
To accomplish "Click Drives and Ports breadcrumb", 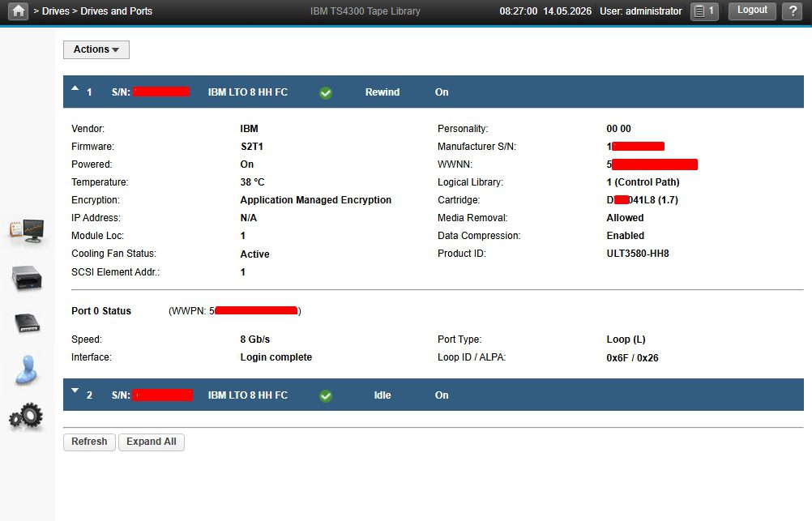I will (x=117, y=11).
